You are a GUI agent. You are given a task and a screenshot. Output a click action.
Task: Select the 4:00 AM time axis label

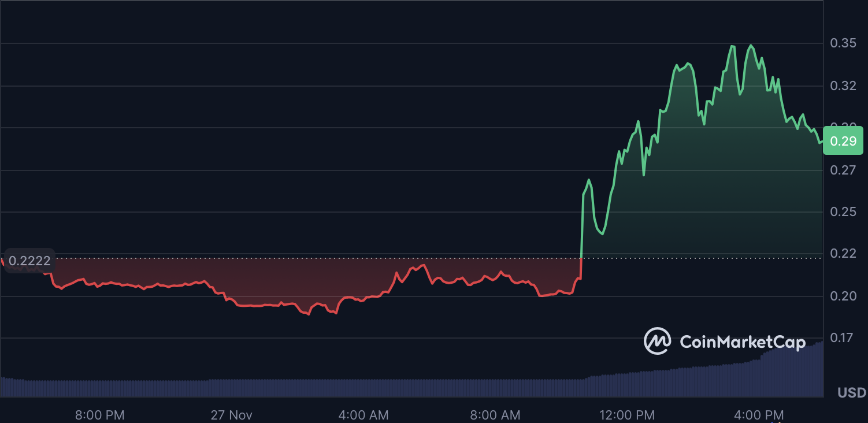[x=363, y=415]
